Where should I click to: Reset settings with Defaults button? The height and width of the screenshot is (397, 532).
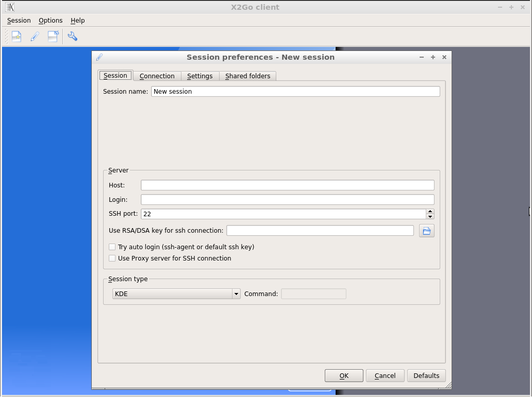[x=426, y=376]
